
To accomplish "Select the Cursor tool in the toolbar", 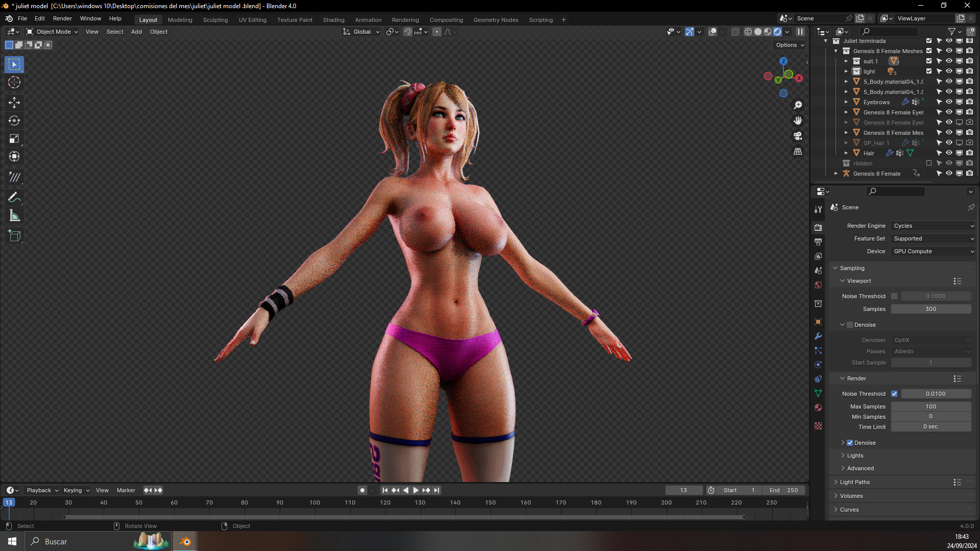I will (x=14, y=83).
